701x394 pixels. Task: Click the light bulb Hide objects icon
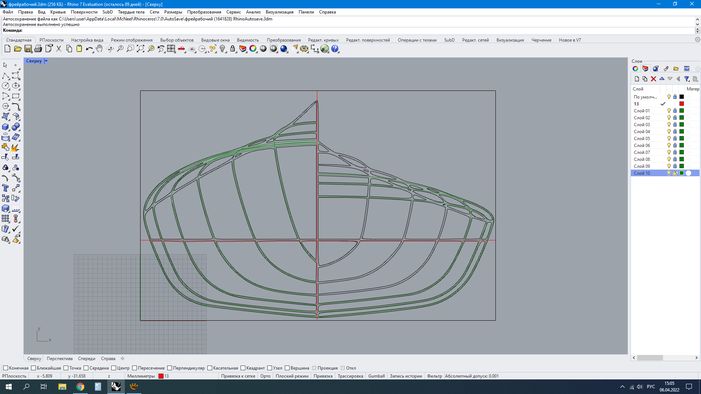223,49
